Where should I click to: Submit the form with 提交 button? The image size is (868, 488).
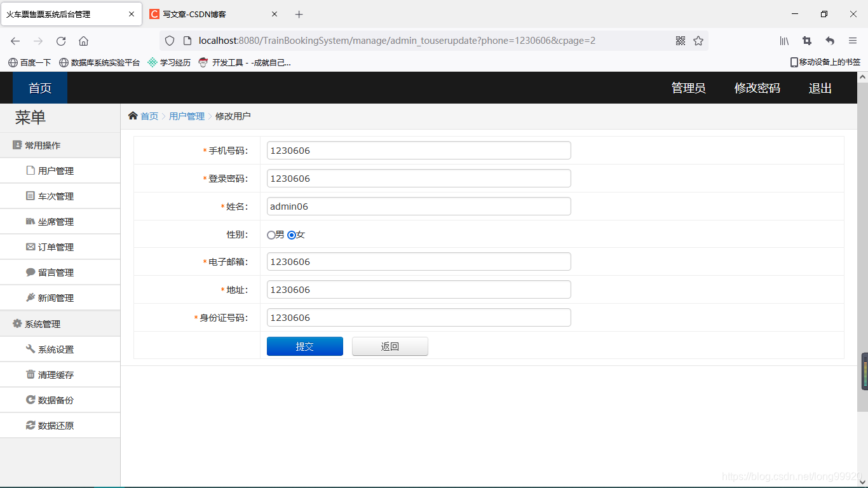tap(305, 346)
